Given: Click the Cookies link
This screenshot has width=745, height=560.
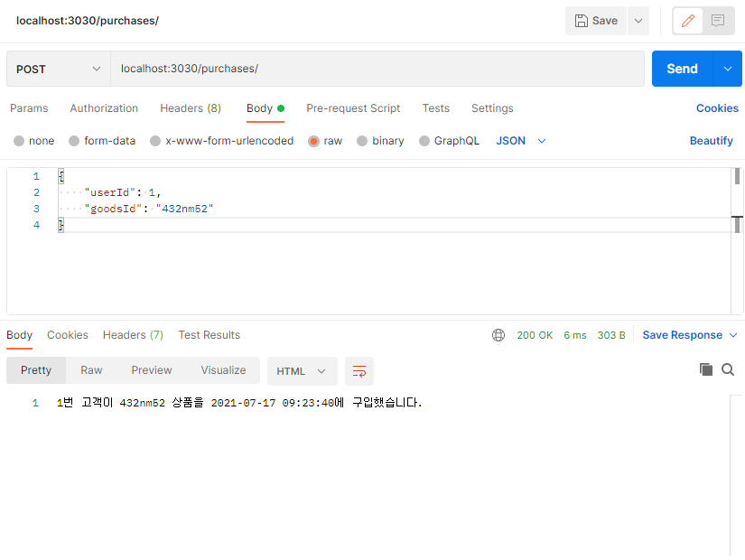Looking at the screenshot, I should pos(717,108).
